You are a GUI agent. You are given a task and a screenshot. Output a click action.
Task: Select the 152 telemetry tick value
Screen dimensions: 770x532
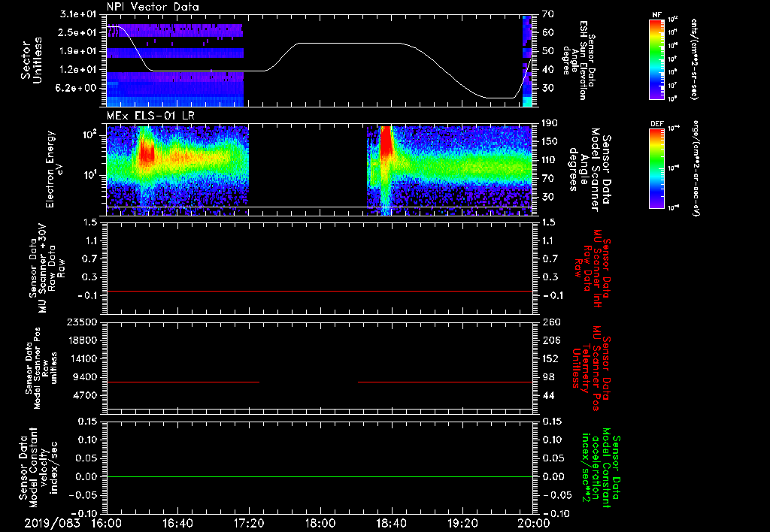click(x=551, y=358)
